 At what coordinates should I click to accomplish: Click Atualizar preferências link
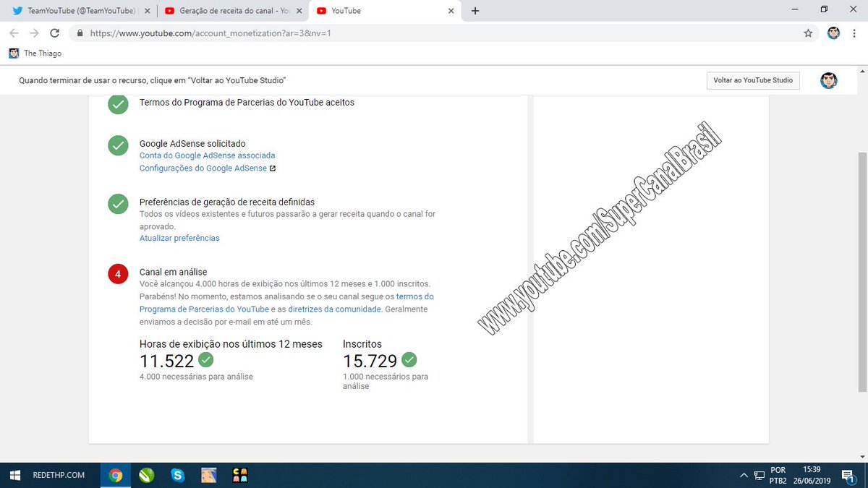179,238
